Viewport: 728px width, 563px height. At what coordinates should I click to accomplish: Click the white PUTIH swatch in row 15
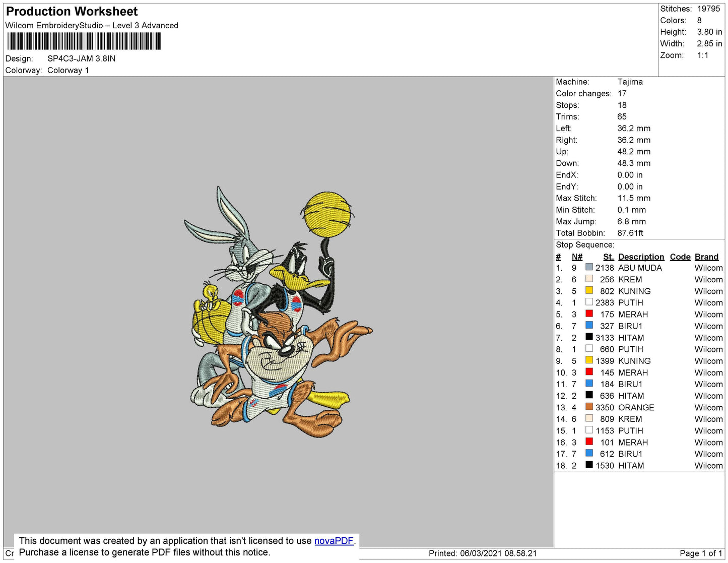click(589, 430)
